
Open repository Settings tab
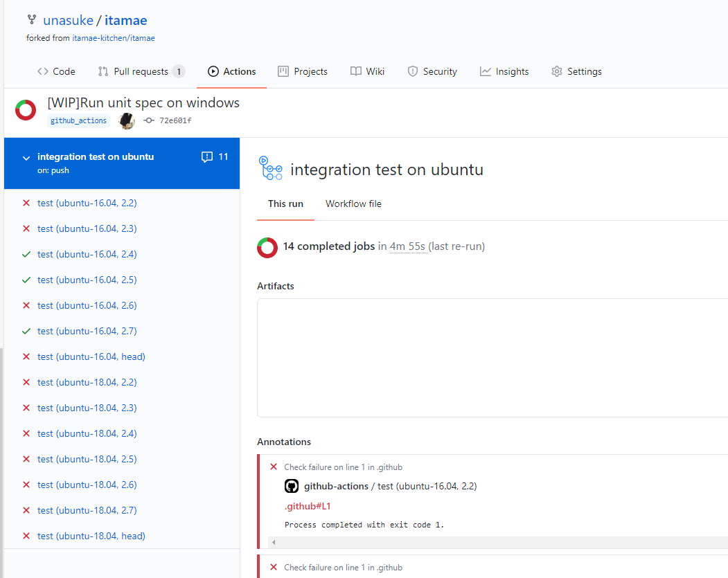tap(576, 71)
